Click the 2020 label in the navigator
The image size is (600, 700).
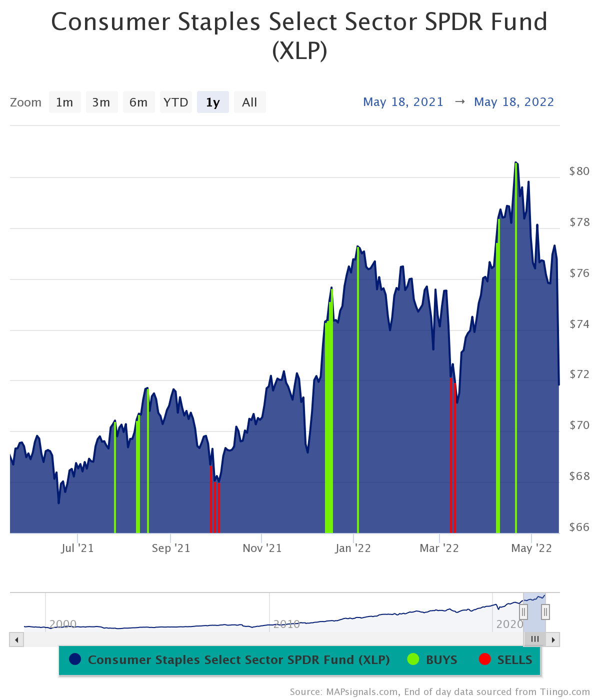click(x=509, y=624)
